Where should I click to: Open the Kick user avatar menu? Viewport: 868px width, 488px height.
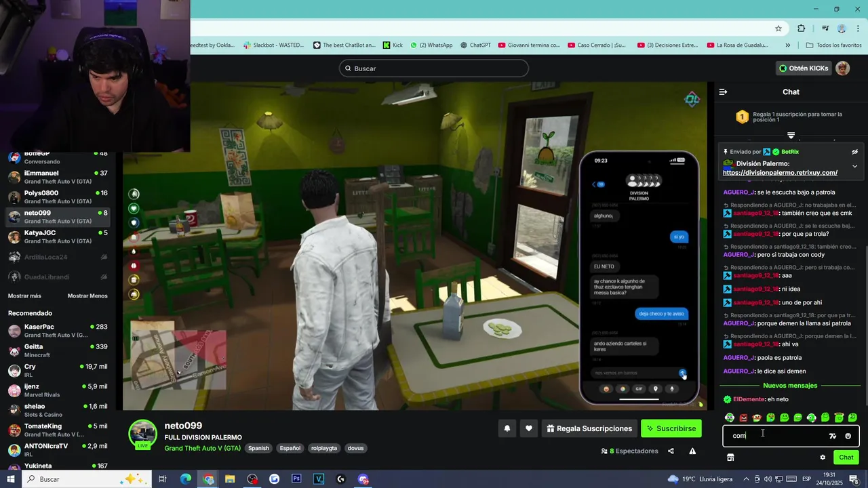click(843, 68)
